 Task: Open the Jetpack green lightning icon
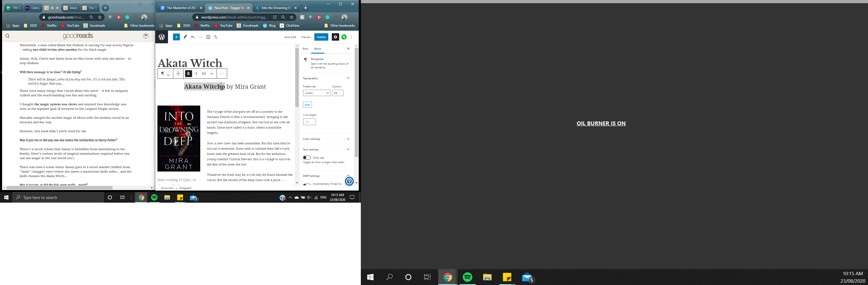344,37
